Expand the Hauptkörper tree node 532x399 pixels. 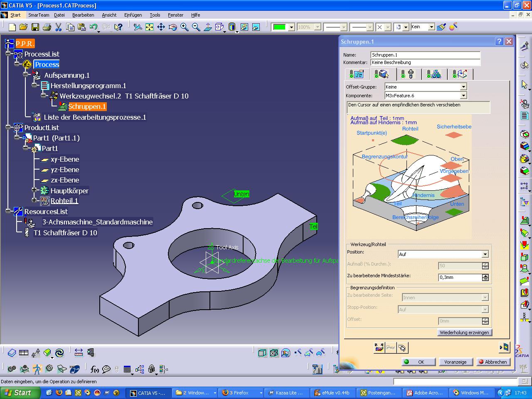tap(34, 190)
